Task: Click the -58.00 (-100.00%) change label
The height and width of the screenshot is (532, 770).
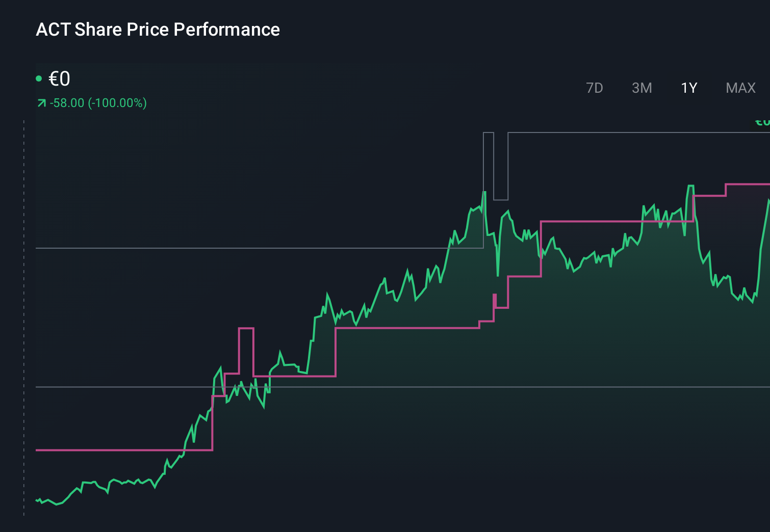Action: coord(98,102)
